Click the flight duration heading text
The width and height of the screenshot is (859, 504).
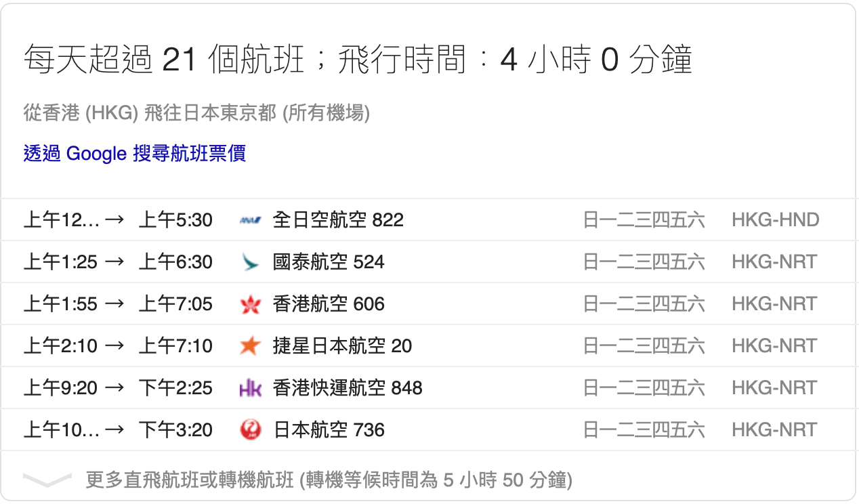pyautogui.click(x=358, y=60)
